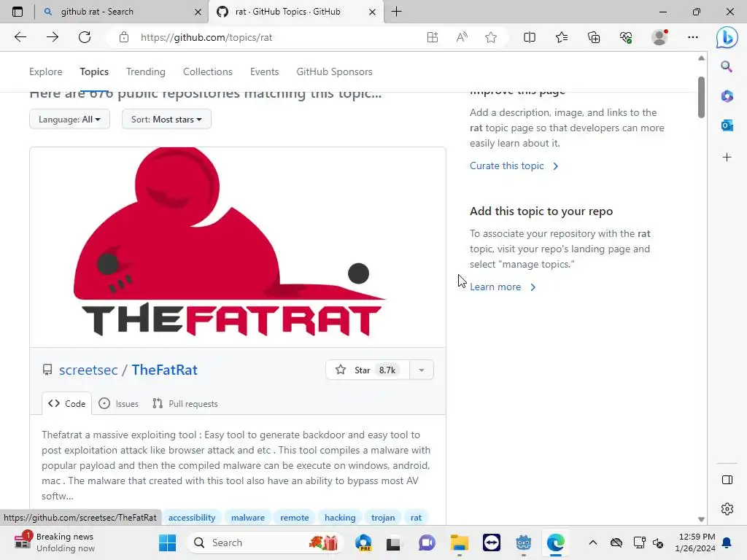
Task: Open Browser essentials heart icon
Action: click(x=626, y=37)
